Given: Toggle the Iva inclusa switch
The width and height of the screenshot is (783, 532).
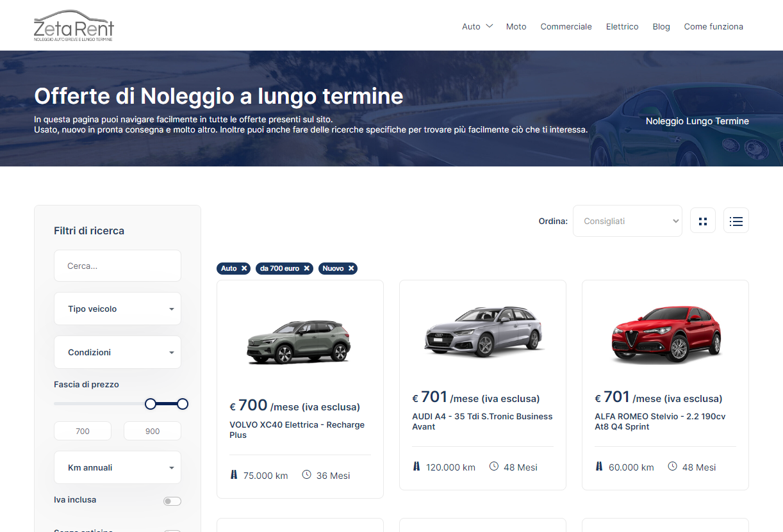Looking at the screenshot, I should pyautogui.click(x=172, y=501).
